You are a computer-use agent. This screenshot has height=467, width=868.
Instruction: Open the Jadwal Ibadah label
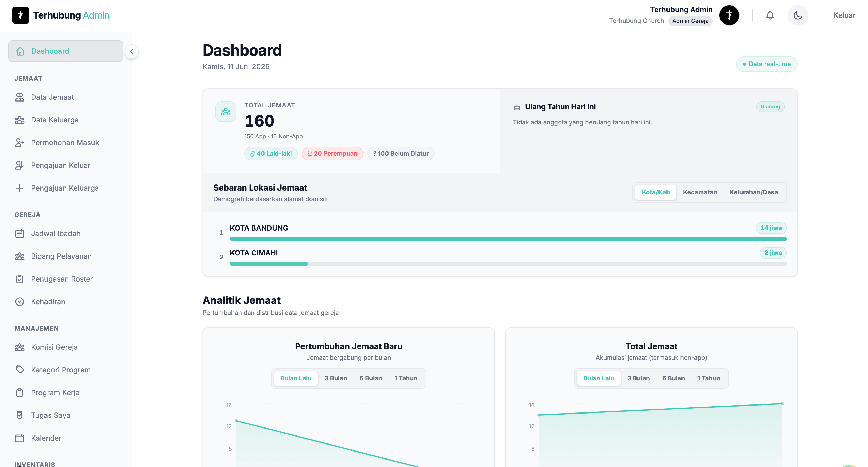tap(56, 233)
